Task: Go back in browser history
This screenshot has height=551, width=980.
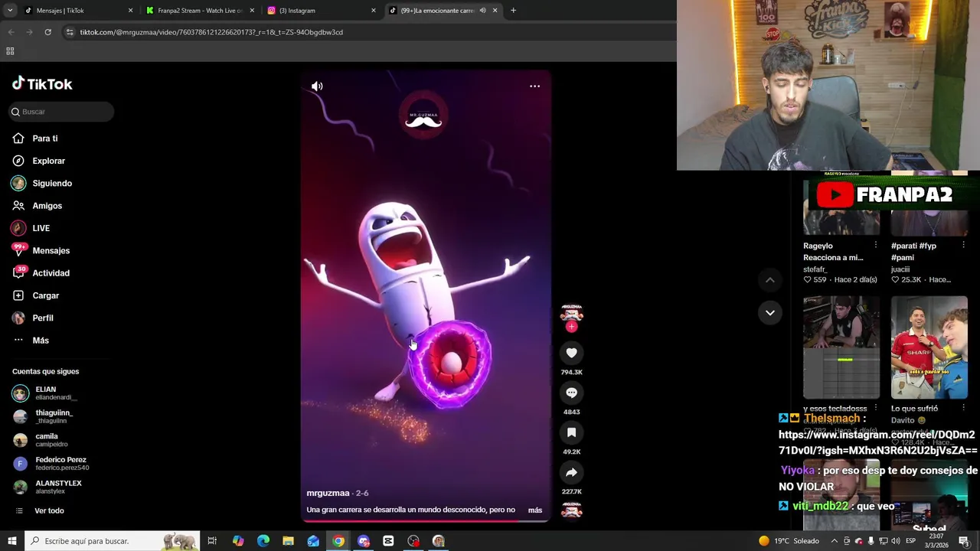Action: coord(11,32)
